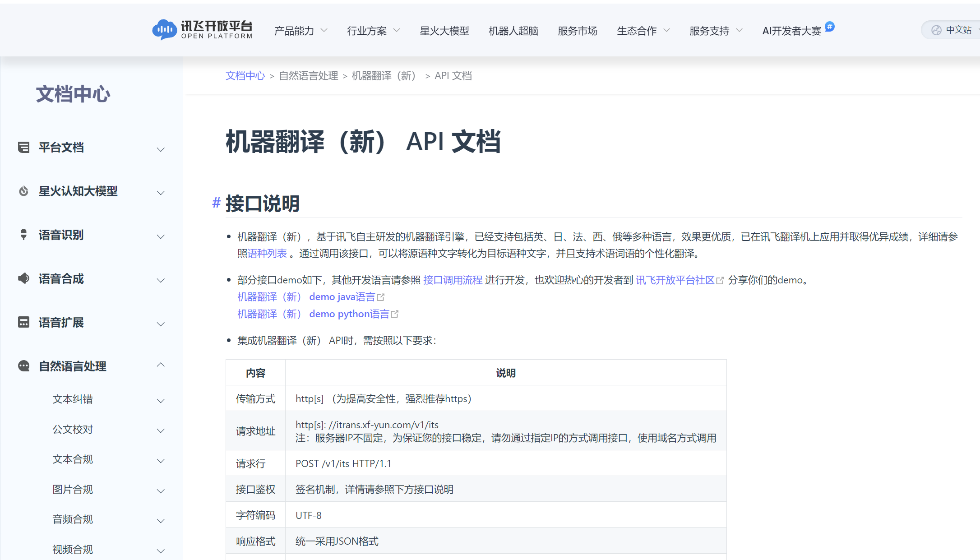The image size is (980, 560).
Task: Click the badge icon on AI开发者大赛
Action: [830, 26]
